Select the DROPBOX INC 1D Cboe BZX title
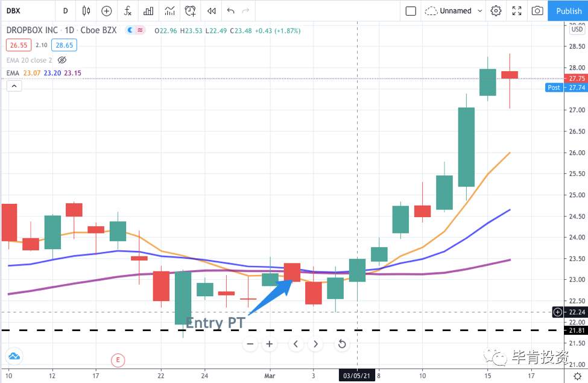588x383 pixels. [62, 30]
